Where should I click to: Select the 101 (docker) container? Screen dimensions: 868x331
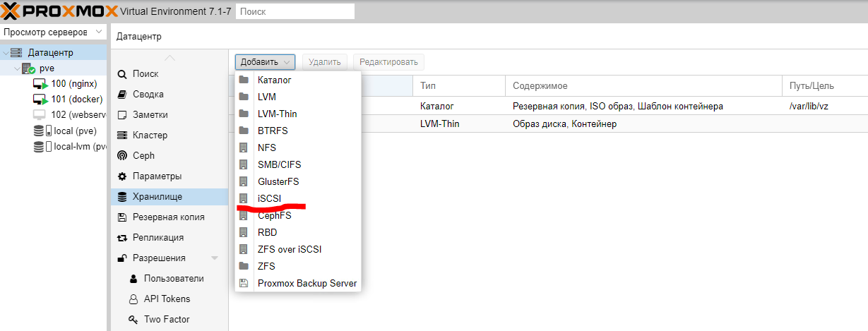click(x=76, y=100)
